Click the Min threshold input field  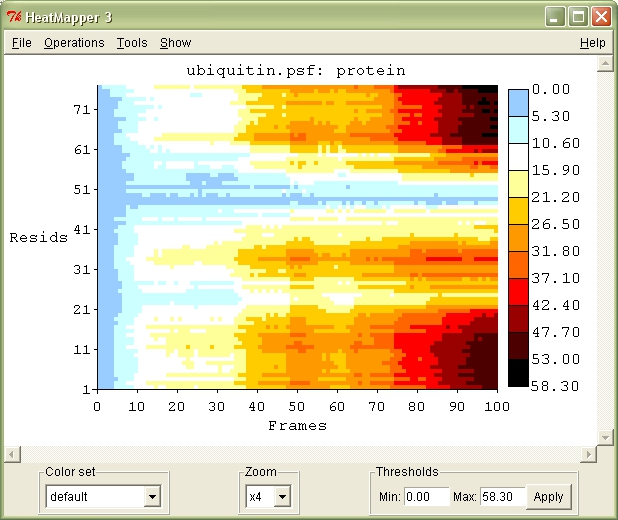coord(427,496)
